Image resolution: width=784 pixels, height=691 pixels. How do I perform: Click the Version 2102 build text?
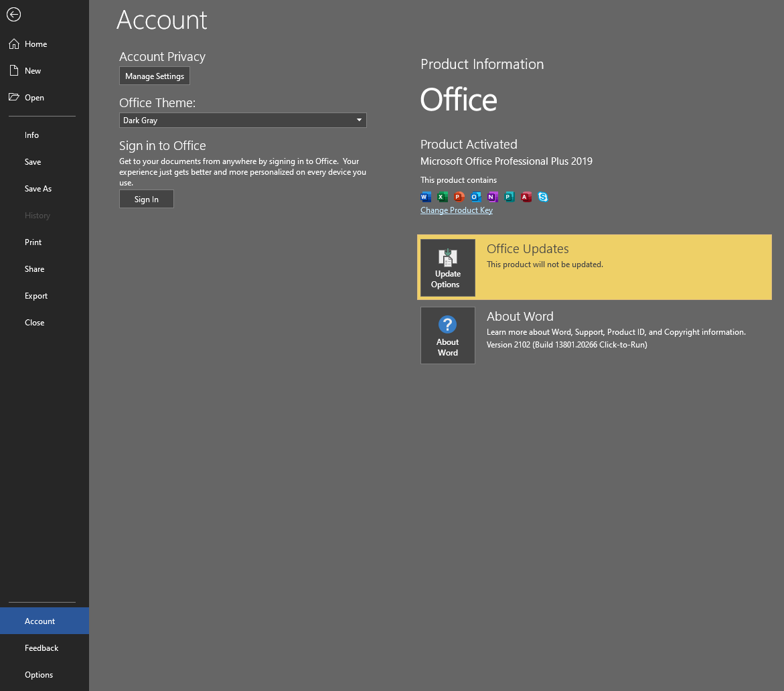(x=567, y=345)
